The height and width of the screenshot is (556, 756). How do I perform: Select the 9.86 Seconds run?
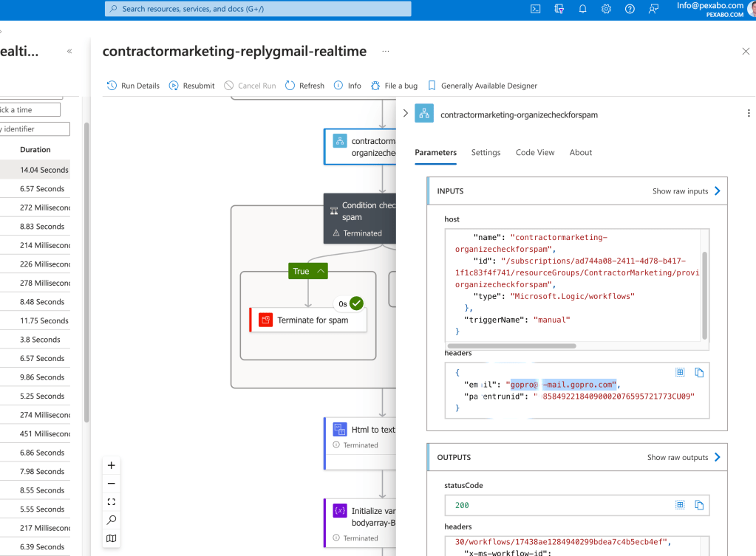(x=35, y=377)
